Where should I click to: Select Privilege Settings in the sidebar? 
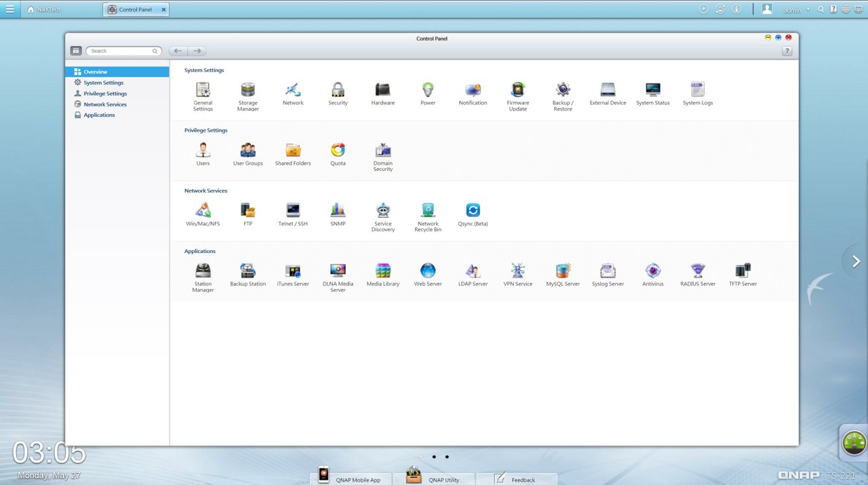[117, 94]
